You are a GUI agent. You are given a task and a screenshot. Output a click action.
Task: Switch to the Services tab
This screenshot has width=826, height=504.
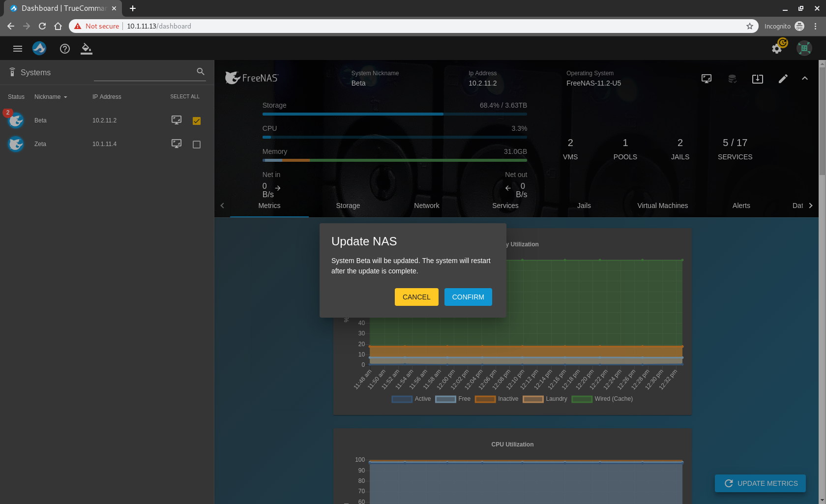pyautogui.click(x=505, y=206)
